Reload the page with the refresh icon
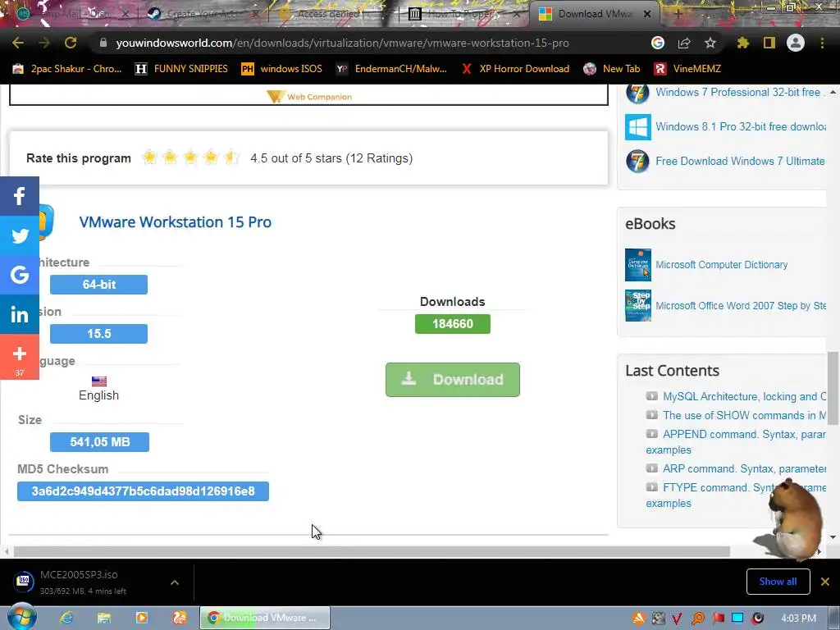Image resolution: width=840 pixels, height=630 pixels. [x=71, y=43]
